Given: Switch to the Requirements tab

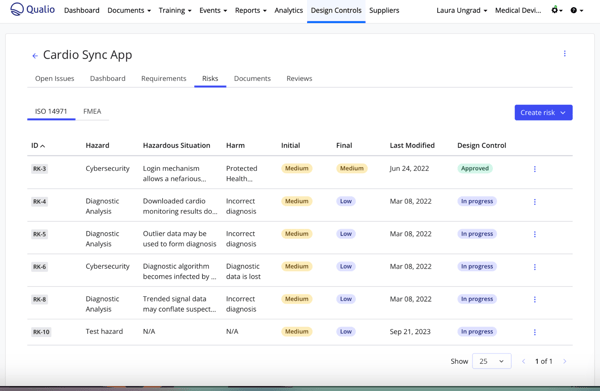Looking at the screenshot, I should coord(163,78).
